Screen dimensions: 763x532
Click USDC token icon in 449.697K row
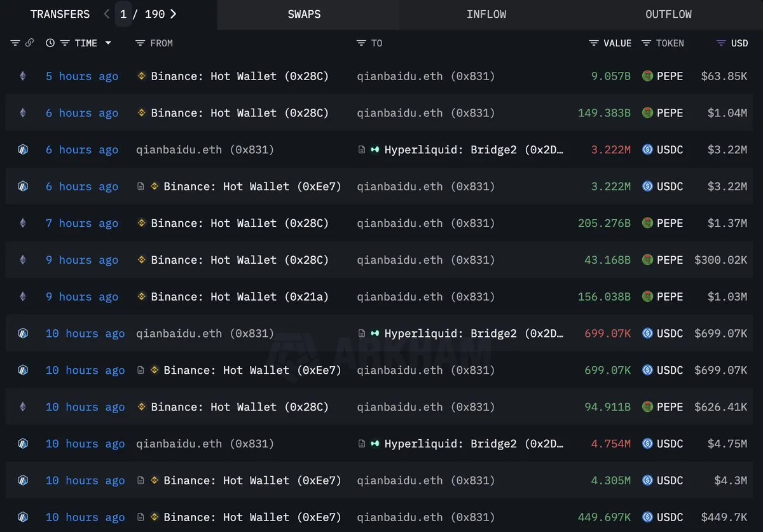(x=647, y=517)
